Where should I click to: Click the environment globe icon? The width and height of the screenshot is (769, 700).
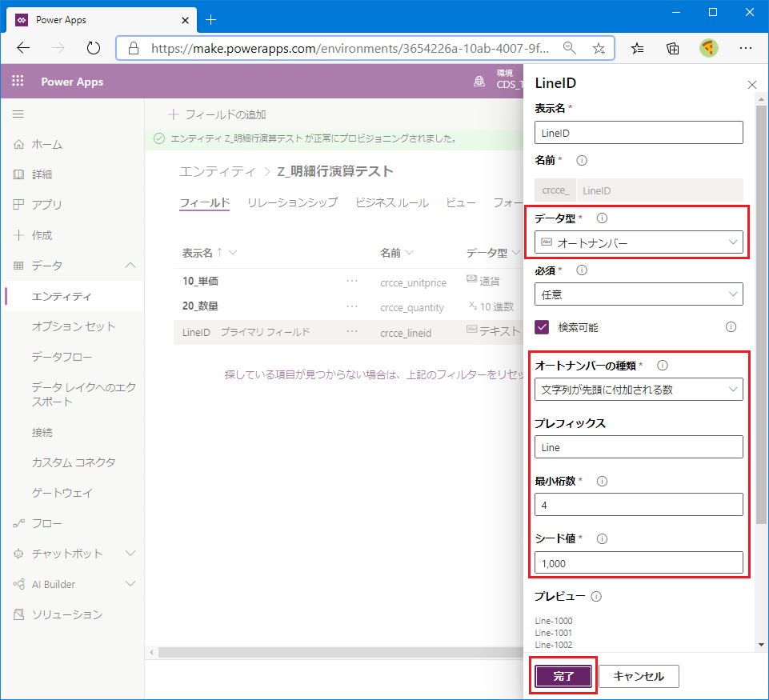[479, 82]
